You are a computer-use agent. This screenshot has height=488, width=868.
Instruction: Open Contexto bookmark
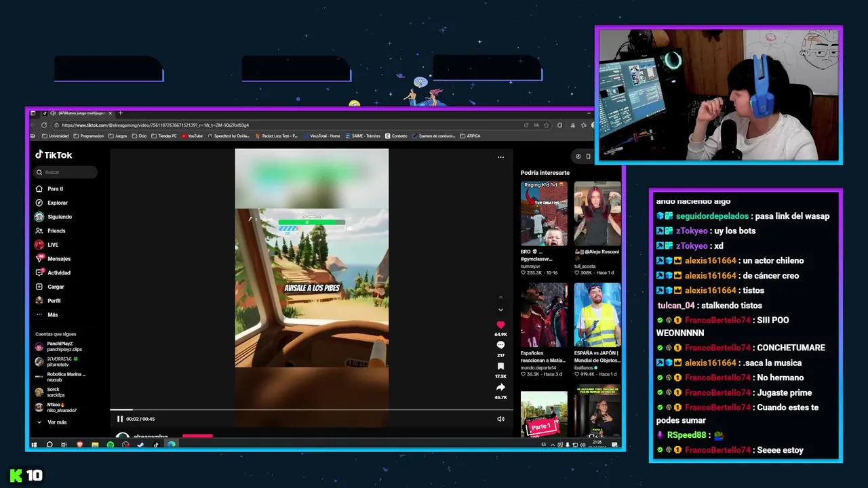[397, 136]
